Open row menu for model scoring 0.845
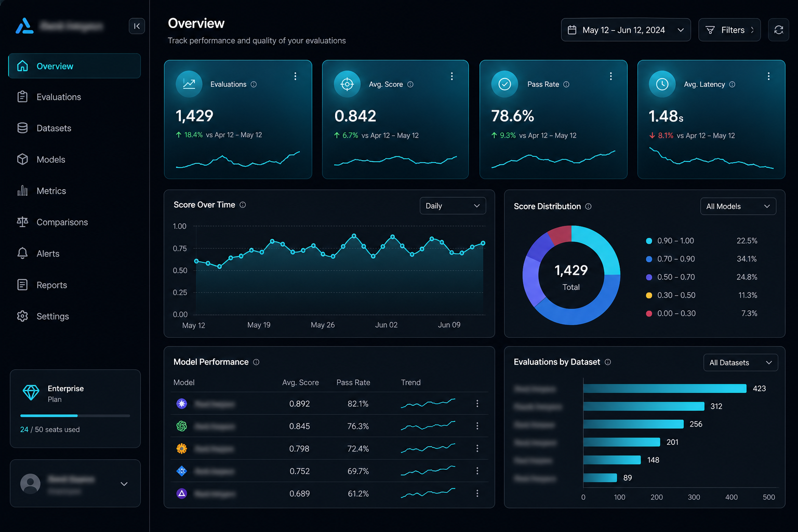This screenshot has width=798, height=532. [x=477, y=426]
